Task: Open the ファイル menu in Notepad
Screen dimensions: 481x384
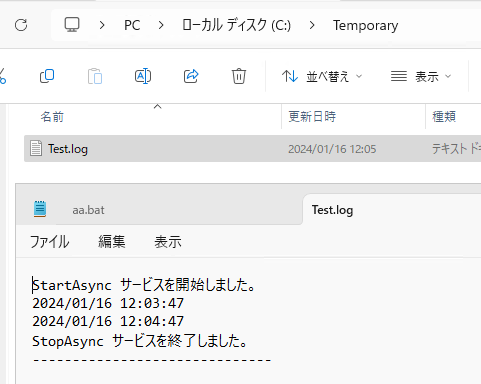Action: [50, 242]
